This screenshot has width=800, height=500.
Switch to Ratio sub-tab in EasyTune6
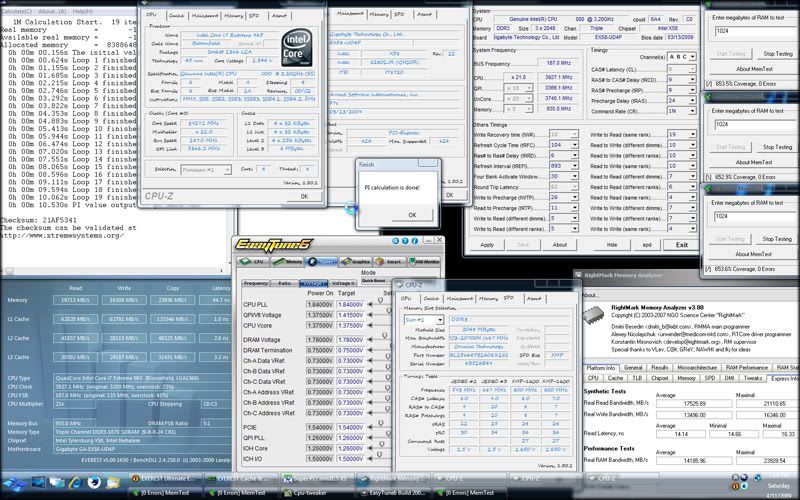(x=284, y=283)
